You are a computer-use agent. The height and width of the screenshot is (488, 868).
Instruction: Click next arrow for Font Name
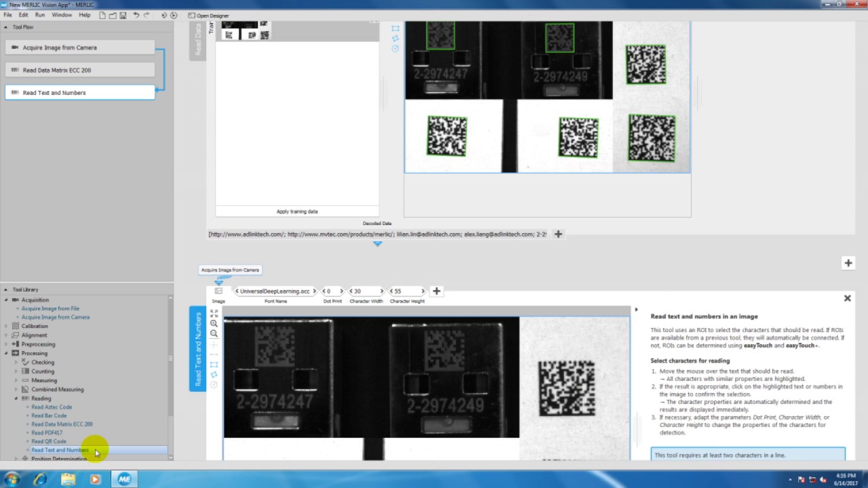click(x=313, y=291)
